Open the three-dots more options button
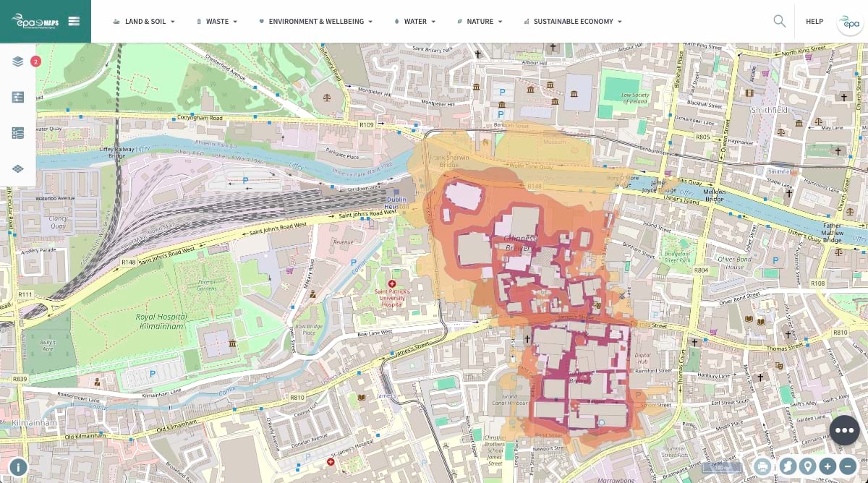 (844, 430)
